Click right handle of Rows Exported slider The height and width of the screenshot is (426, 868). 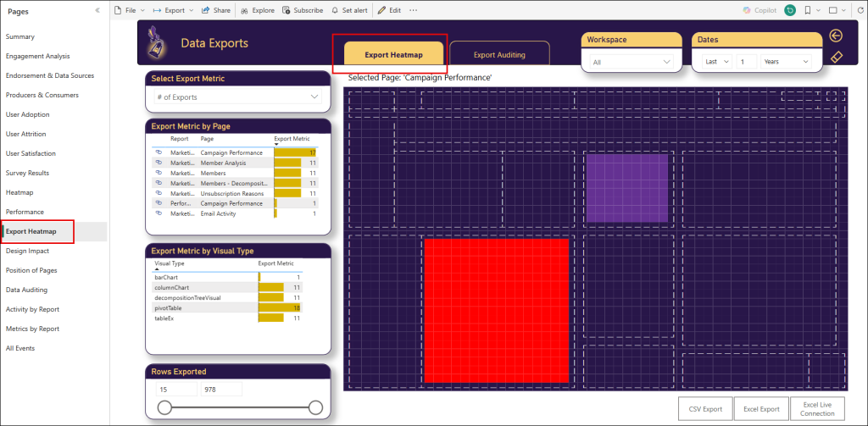point(316,408)
